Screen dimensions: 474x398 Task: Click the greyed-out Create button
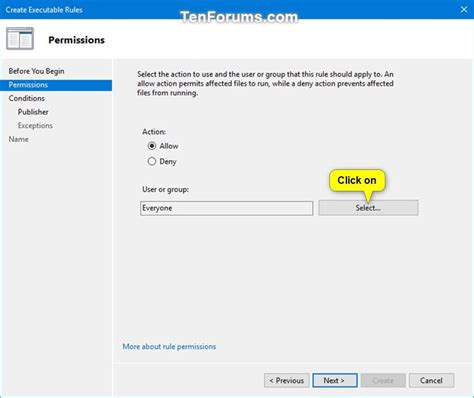click(x=383, y=380)
